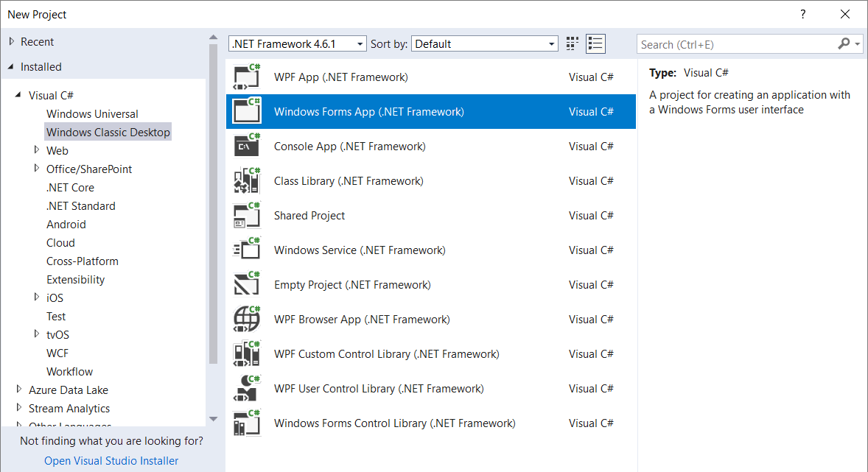Open the search options dropdown arrow
The width and height of the screenshot is (868, 472).
pyautogui.click(x=858, y=43)
